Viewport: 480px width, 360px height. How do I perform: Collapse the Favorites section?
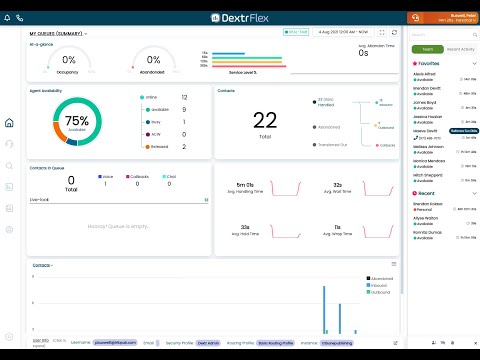click(474, 63)
